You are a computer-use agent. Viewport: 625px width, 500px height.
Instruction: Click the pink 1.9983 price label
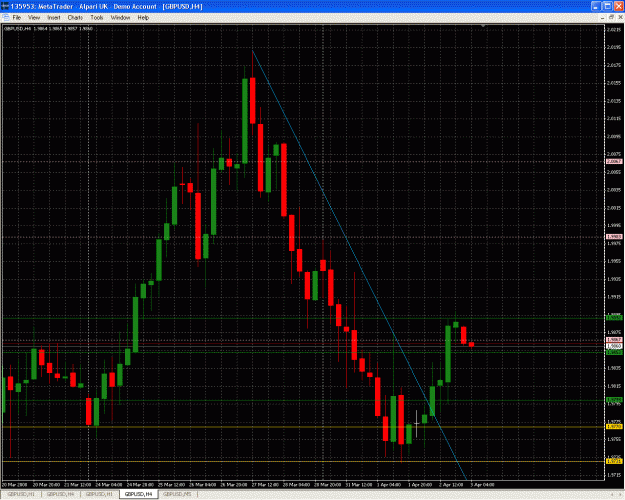coord(614,237)
